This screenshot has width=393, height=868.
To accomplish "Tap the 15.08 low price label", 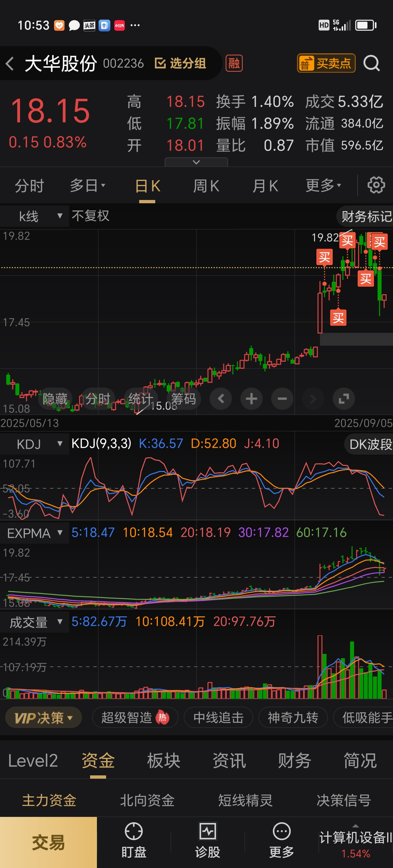I will coord(164,406).
